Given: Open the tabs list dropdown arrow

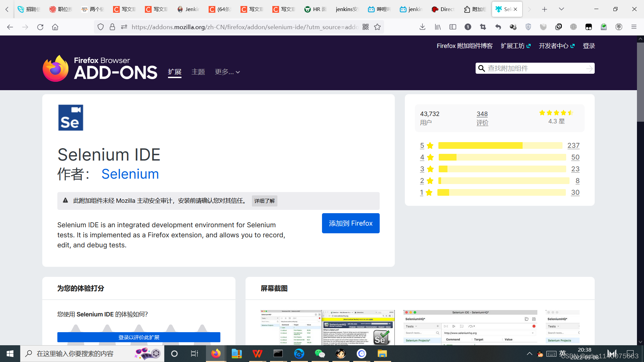Looking at the screenshot, I should pyautogui.click(x=561, y=9).
